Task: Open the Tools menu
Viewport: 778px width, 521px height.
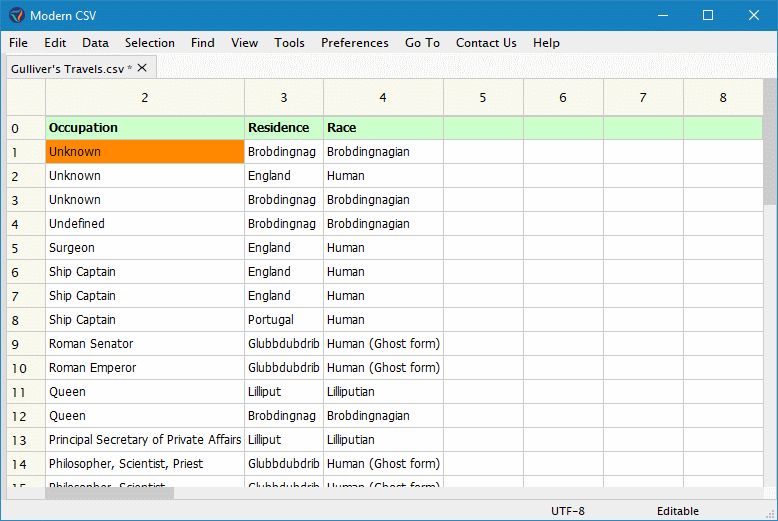Action: click(x=289, y=43)
